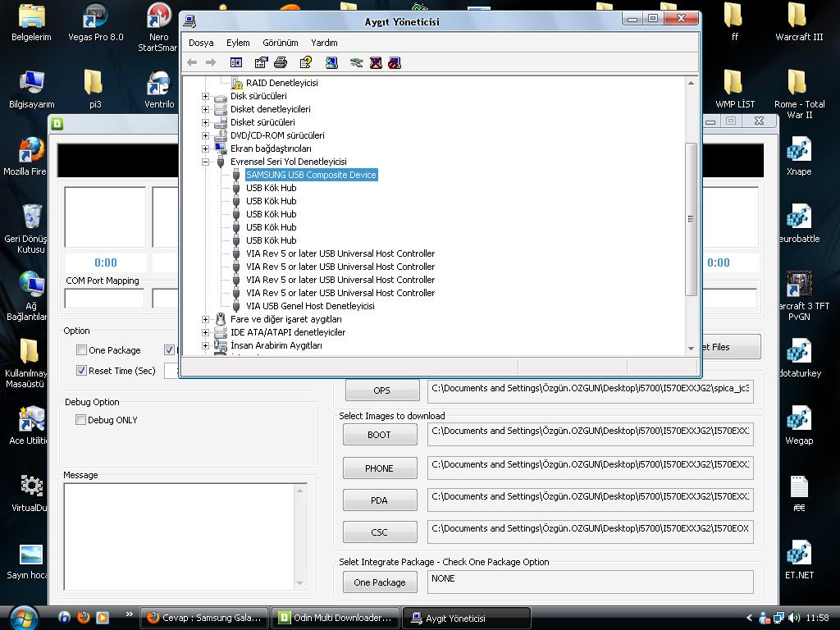Scan for hardware changes using toolbar icon
840x630 pixels.
tap(331, 62)
